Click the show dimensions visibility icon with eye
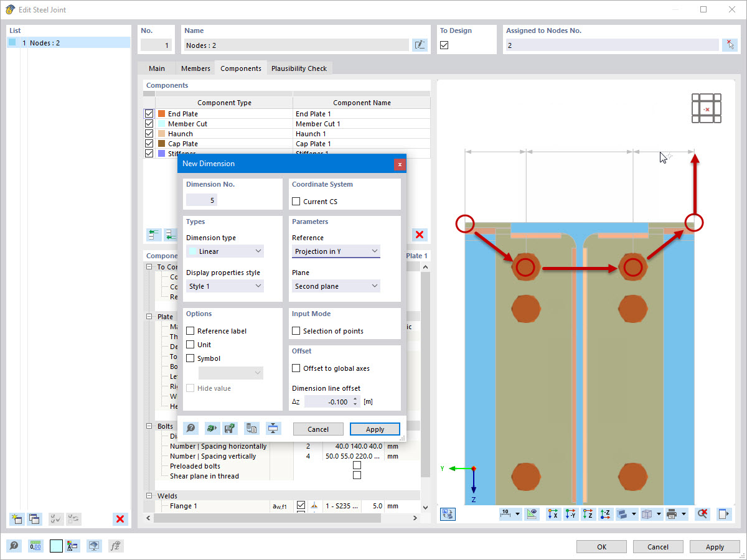 (532, 514)
